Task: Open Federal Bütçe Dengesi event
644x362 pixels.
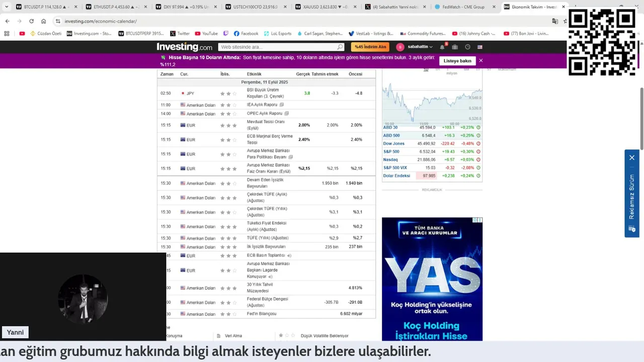Action: pos(267,302)
